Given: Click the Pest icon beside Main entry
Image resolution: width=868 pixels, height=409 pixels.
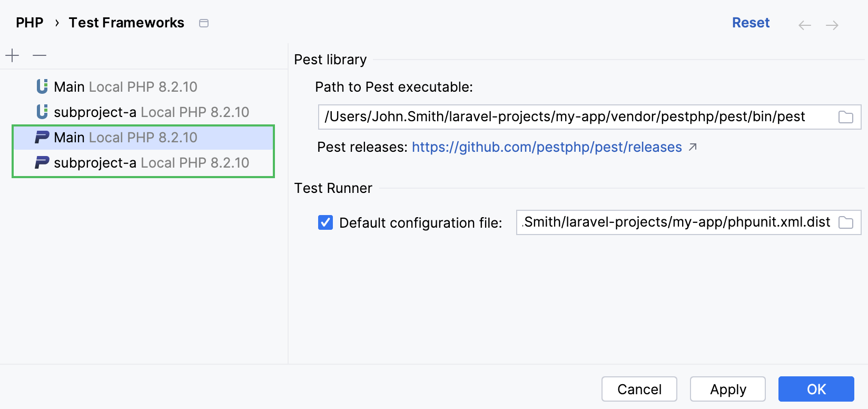Looking at the screenshot, I should [x=42, y=137].
